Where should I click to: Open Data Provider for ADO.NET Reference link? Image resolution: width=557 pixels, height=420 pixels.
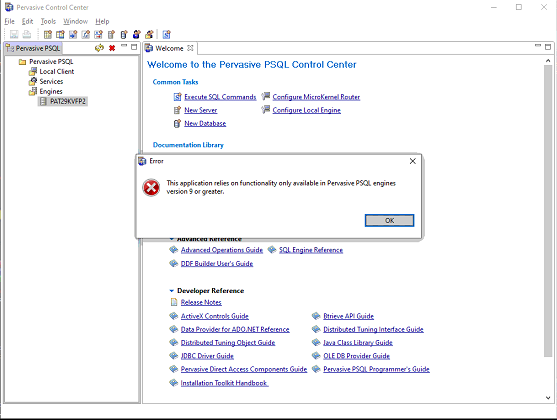(235, 329)
